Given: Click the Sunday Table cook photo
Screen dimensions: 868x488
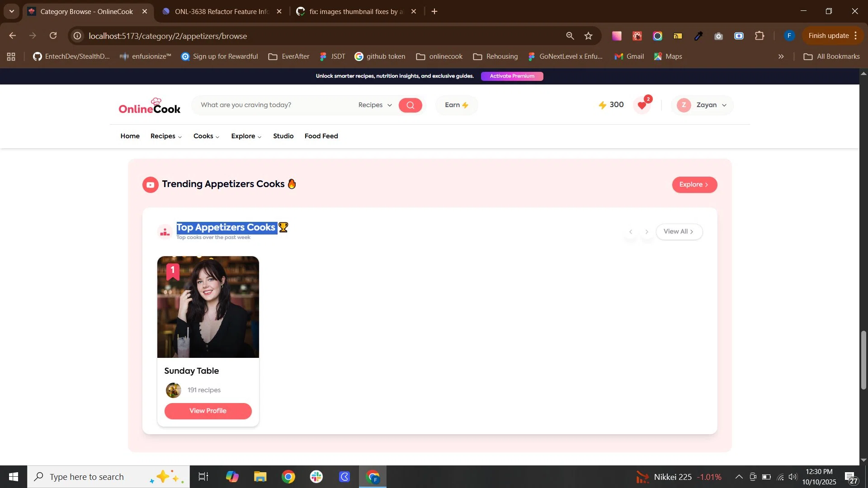Looking at the screenshot, I should [208, 307].
